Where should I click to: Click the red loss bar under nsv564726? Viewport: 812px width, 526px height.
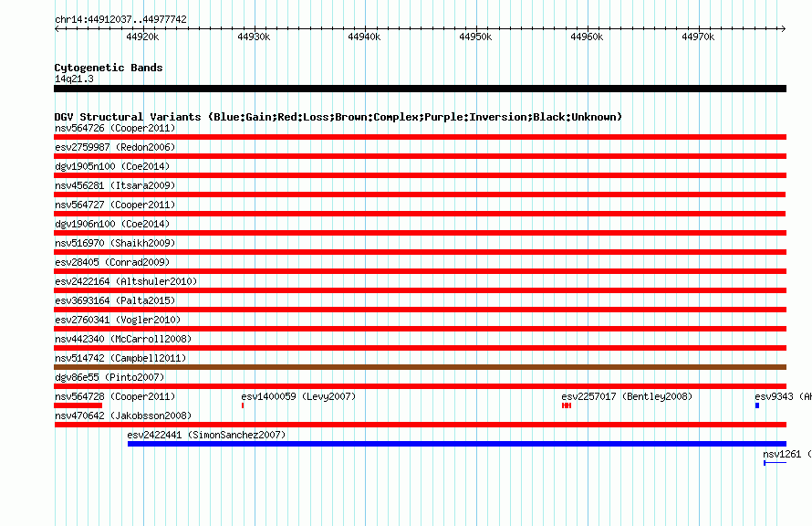point(420,137)
